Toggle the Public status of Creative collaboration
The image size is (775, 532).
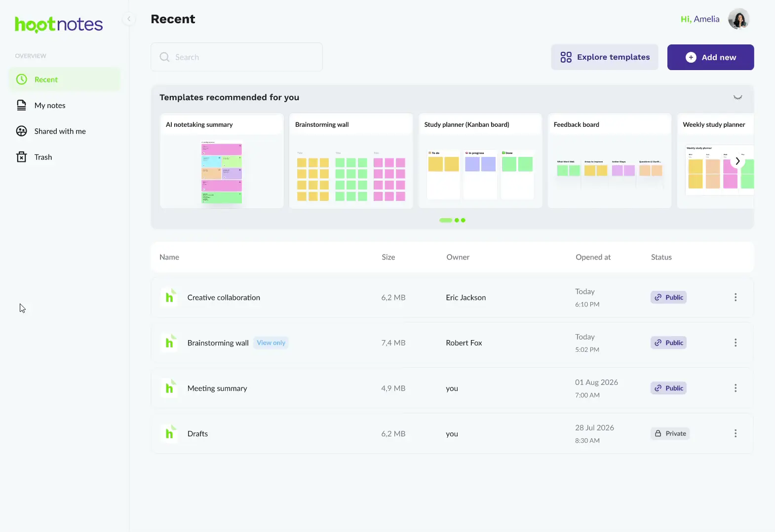[x=668, y=297]
